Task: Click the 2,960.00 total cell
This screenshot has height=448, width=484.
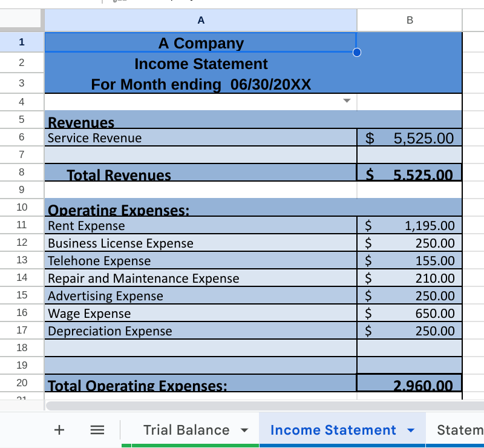Action: click(410, 383)
